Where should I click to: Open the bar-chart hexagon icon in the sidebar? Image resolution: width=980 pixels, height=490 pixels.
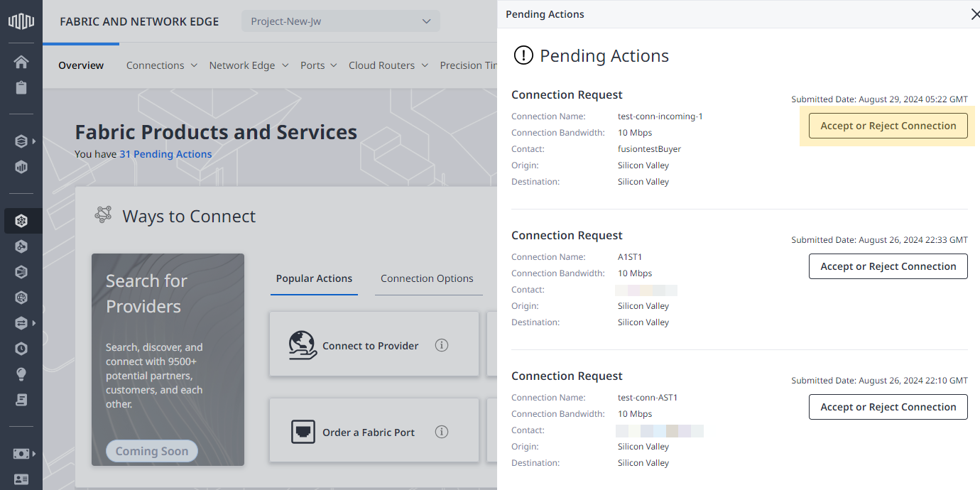pyautogui.click(x=21, y=167)
